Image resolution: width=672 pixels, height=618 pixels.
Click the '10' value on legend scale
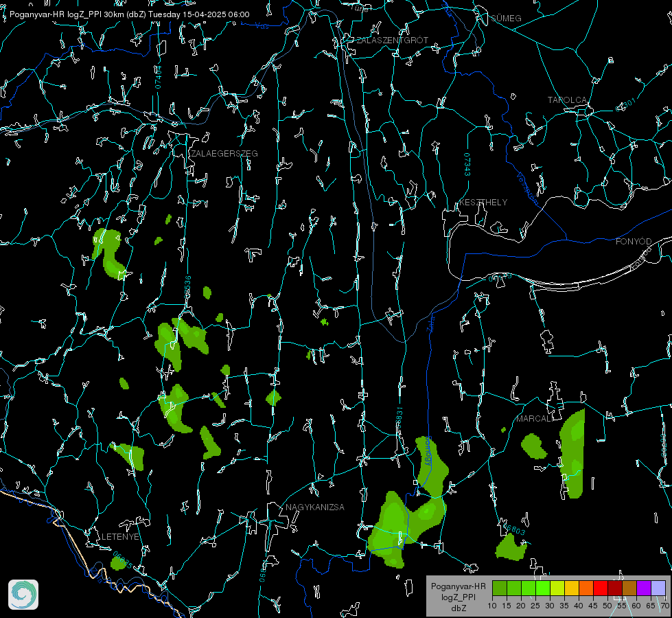492,606
